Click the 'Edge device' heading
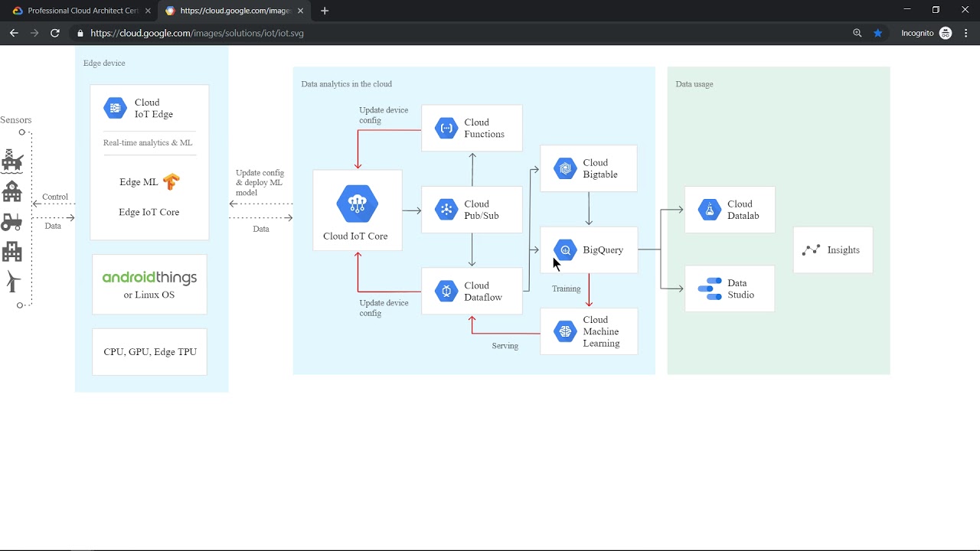Viewport: 980px width, 551px height. point(104,64)
